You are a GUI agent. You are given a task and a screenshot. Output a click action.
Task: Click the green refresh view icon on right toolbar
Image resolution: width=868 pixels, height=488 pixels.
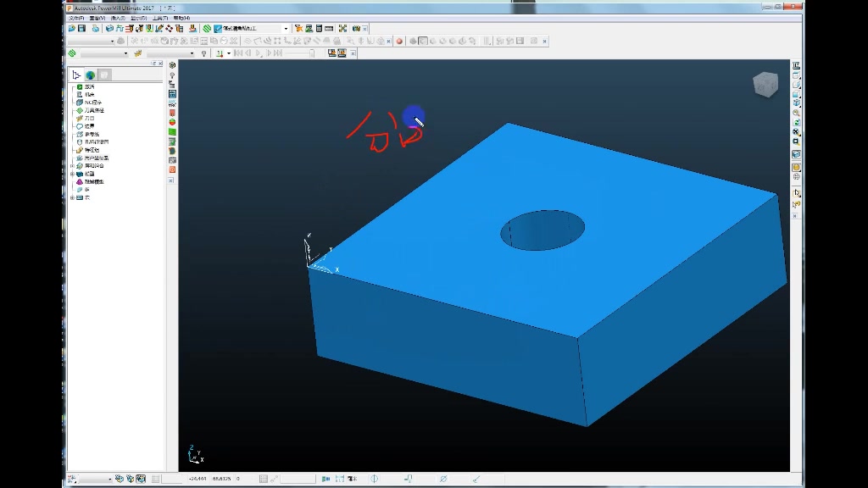point(796,122)
